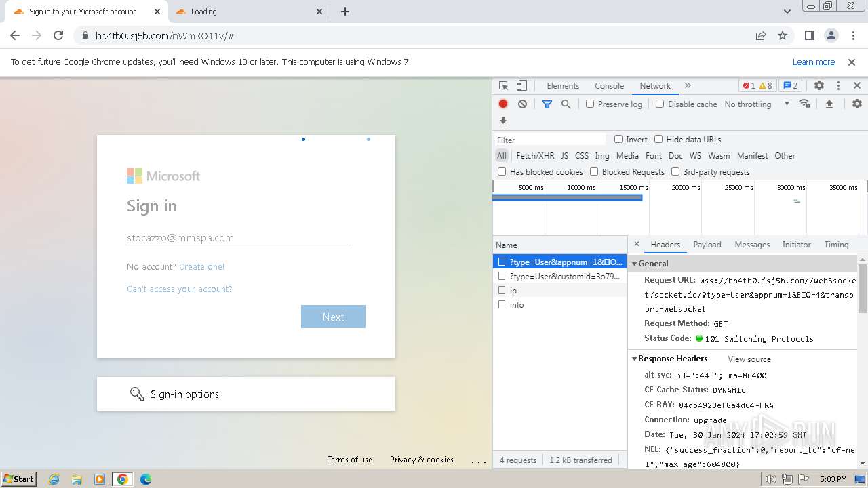
Task: Open a new browser tab
Action: pos(345,12)
